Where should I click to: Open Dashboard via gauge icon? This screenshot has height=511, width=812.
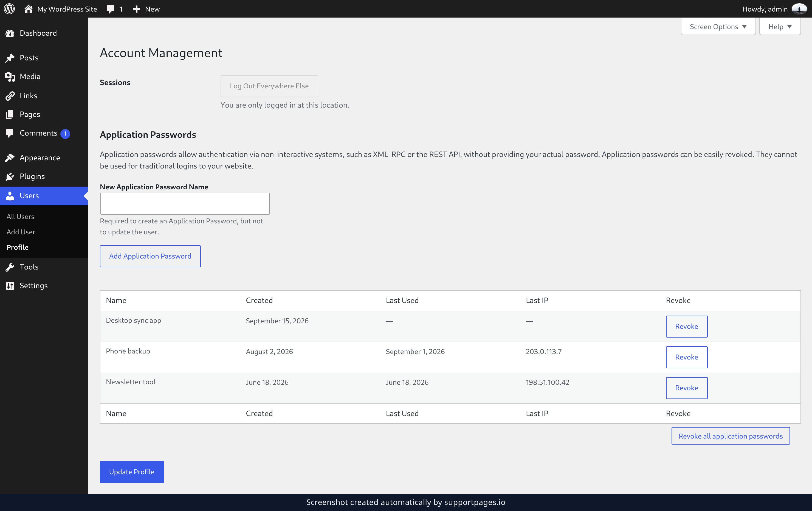pos(10,33)
